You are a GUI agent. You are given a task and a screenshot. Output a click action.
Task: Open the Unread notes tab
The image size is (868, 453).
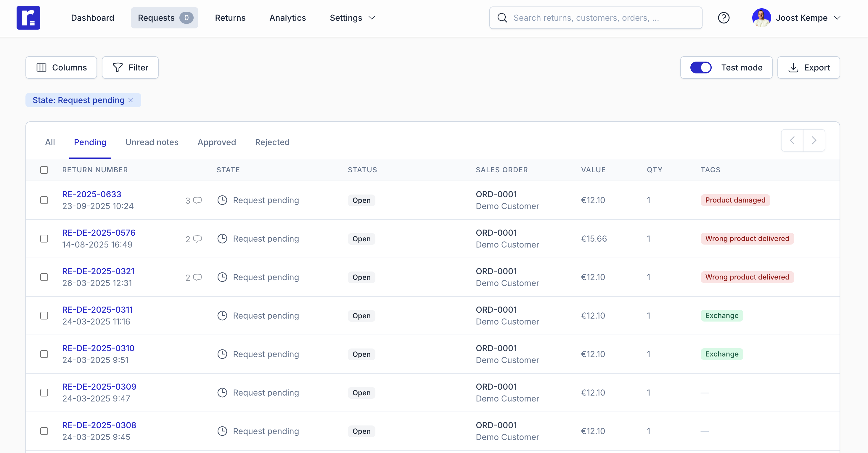point(152,142)
